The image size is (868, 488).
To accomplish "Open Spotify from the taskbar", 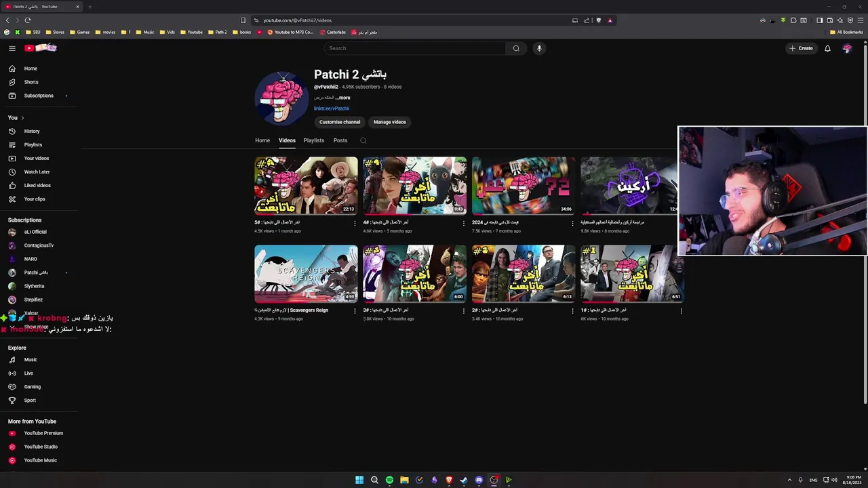I will tap(389, 480).
